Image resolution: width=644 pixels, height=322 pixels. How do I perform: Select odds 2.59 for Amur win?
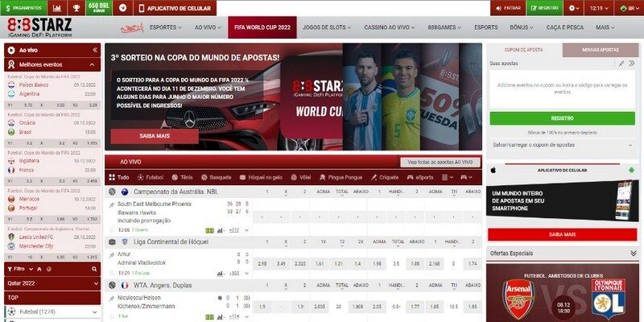tap(262, 264)
